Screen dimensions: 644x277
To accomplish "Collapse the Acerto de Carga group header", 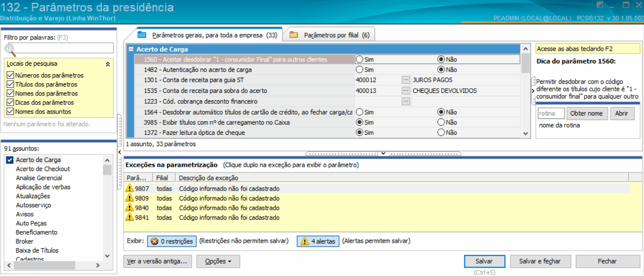I will pyautogui.click(x=131, y=49).
